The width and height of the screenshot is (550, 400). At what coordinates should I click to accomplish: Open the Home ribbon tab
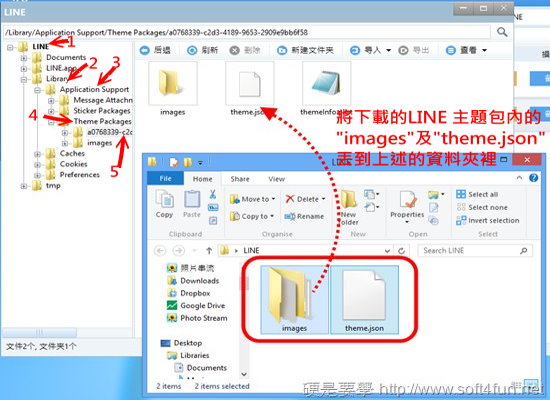[x=202, y=179]
